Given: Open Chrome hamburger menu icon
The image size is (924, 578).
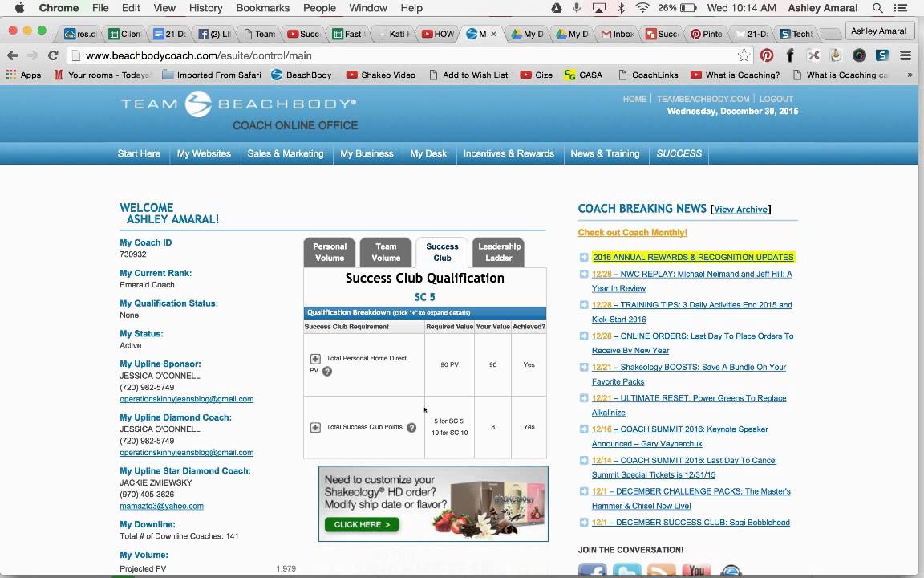Looking at the screenshot, I should (906, 55).
